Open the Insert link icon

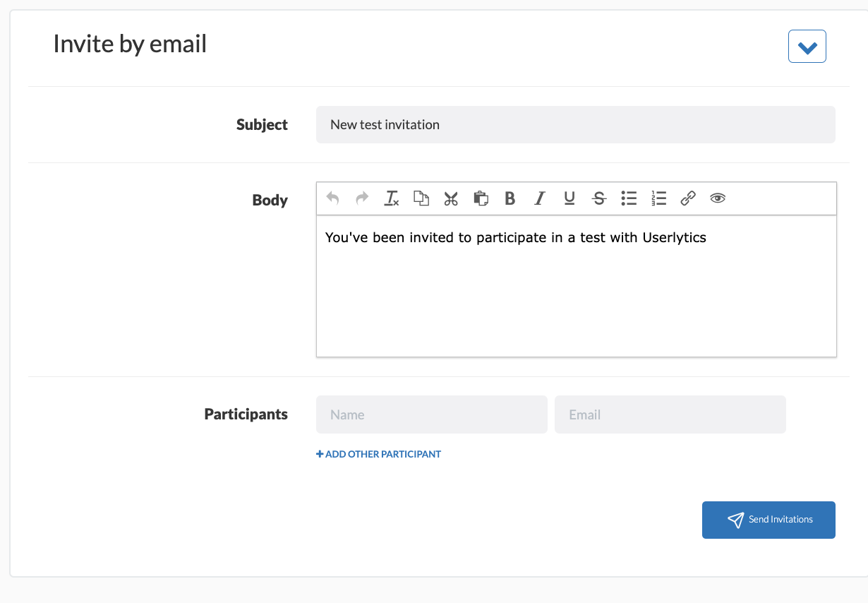point(687,198)
